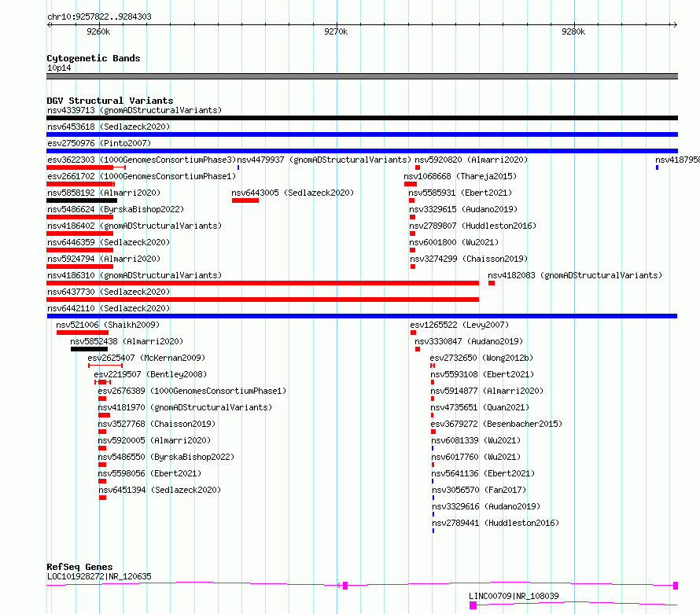Open the LOC101928272|NR_120635 gene label

[99, 576]
